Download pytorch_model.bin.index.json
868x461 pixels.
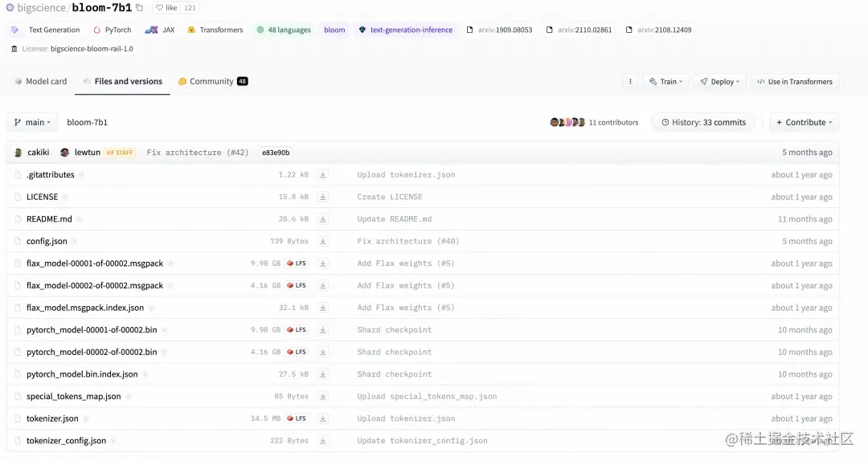pyautogui.click(x=323, y=374)
